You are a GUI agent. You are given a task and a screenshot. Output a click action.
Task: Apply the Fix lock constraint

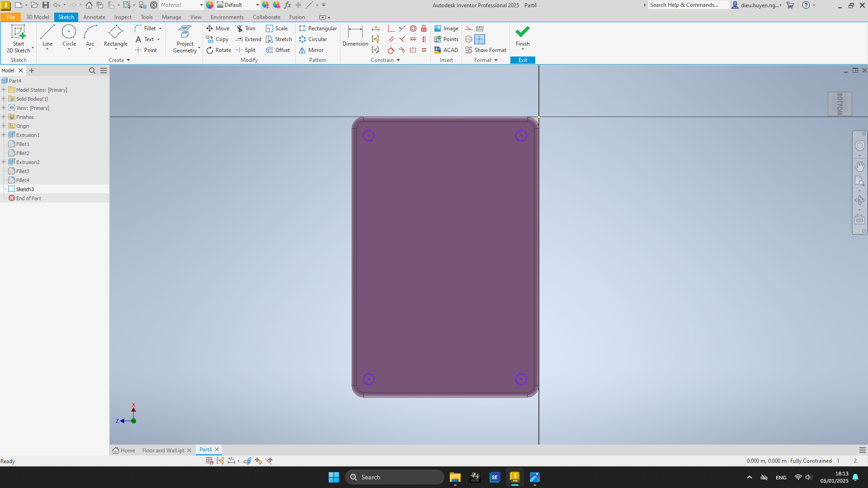[424, 28]
